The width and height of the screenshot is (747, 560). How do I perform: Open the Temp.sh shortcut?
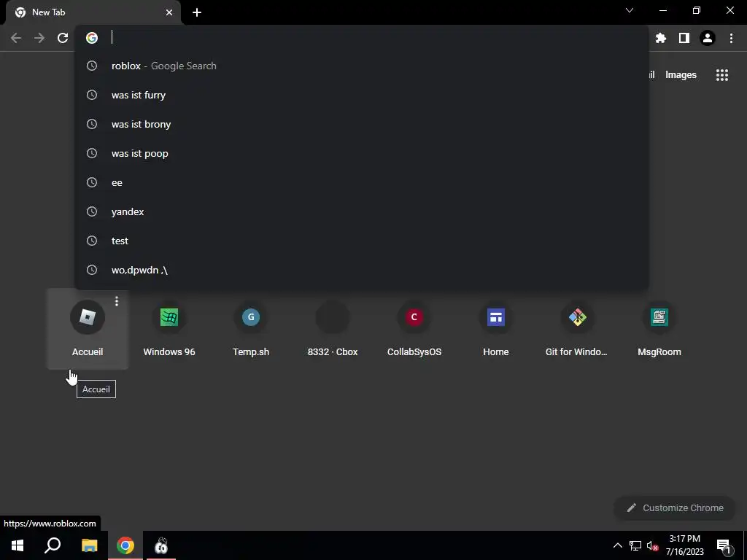click(251, 329)
